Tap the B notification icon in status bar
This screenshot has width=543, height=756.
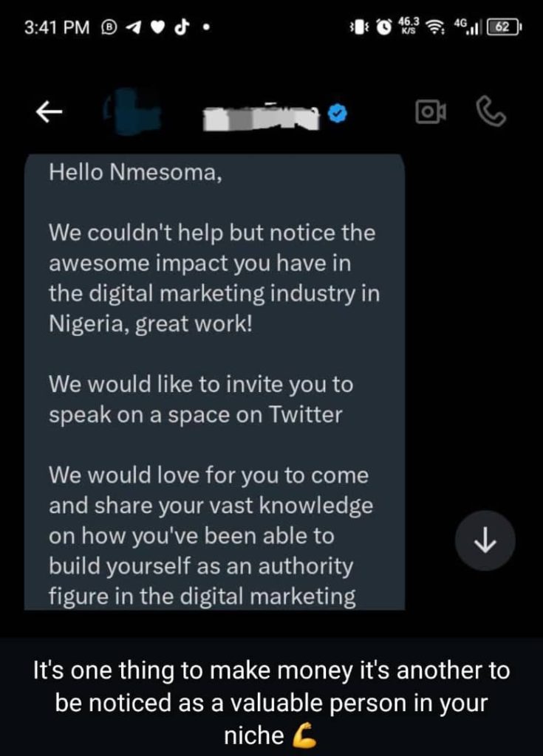[111, 28]
